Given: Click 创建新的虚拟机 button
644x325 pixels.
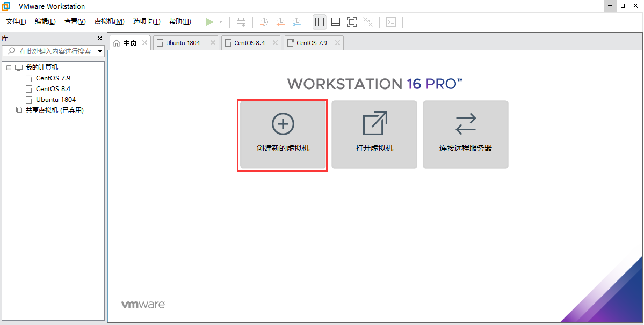Looking at the screenshot, I should tap(283, 135).
